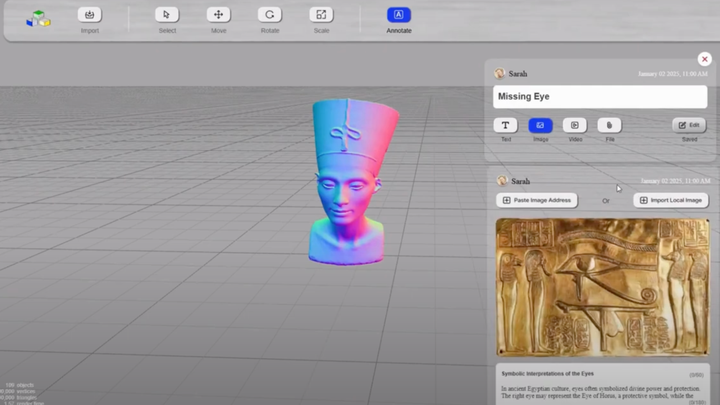Click the Symbolic Interpretations text box
This screenshot has width=720, height=405.
click(x=602, y=387)
